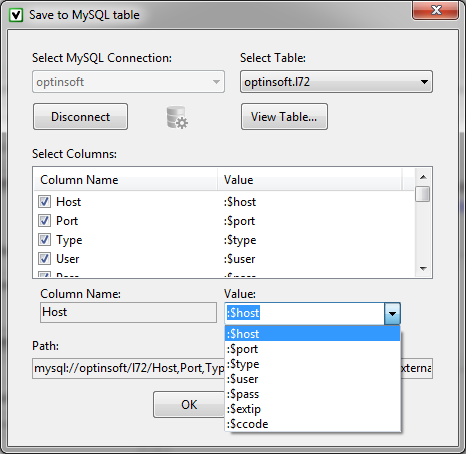
Task: Choose :$extip from the value list
Action: coord(313,409)
